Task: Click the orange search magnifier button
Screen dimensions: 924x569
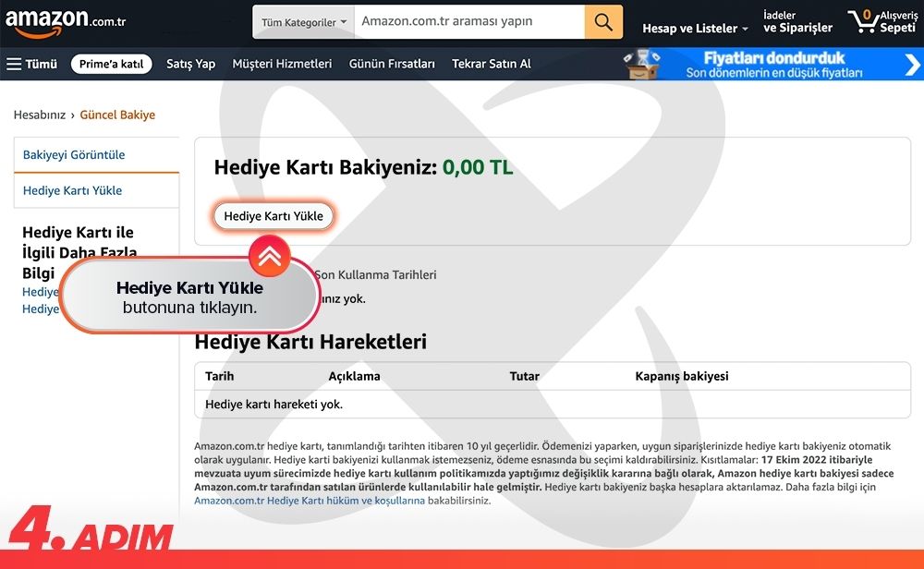Action: [x=603, y=22]
